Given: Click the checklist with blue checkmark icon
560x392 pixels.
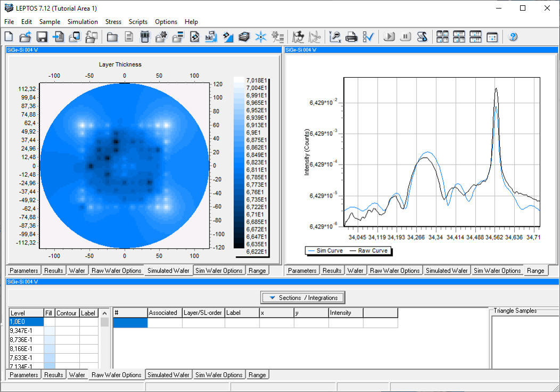Looking at the screenshot, I should (x=368, y=37).
